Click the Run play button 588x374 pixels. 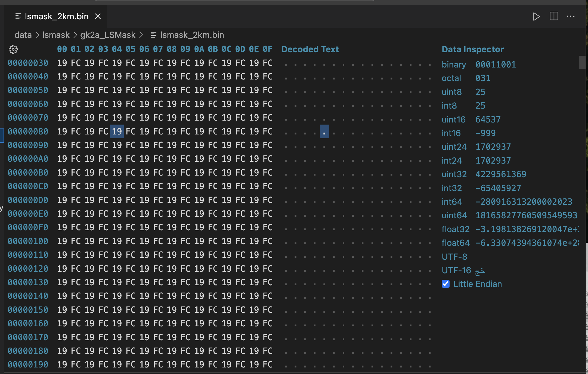point(536,17)
